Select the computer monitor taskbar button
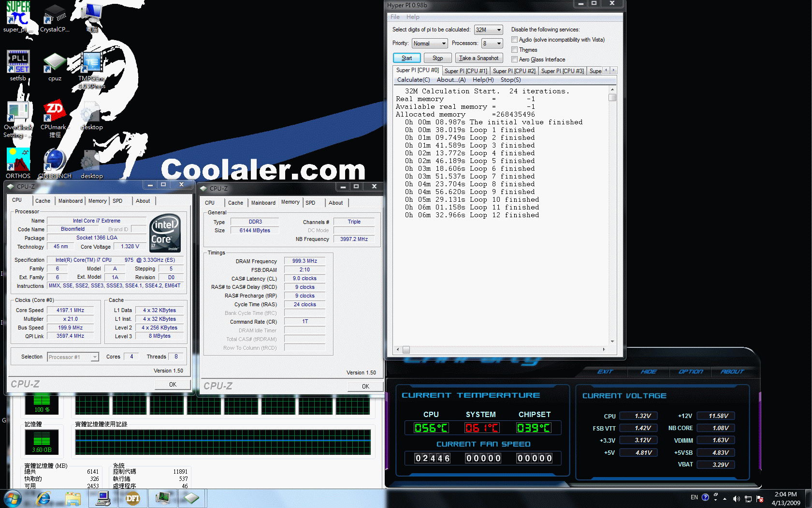Viewport: 812px width, 508px height. pos(103,498)
